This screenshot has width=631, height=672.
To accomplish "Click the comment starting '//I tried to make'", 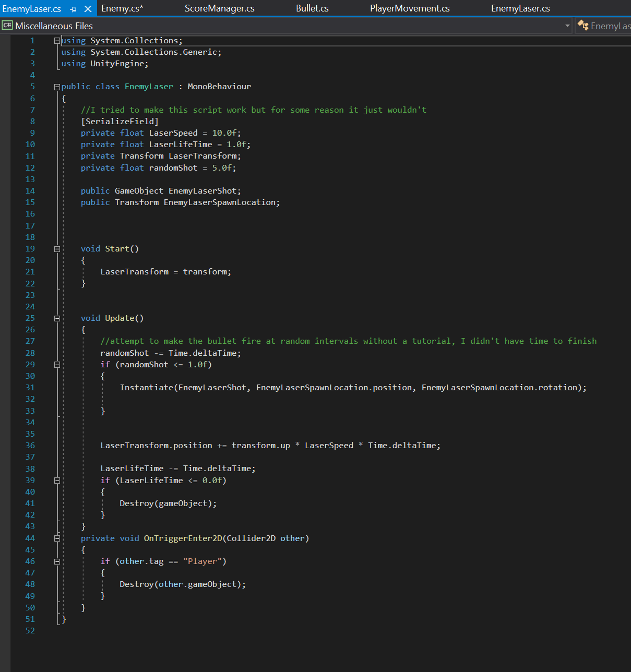I will [x=254, y=110].
